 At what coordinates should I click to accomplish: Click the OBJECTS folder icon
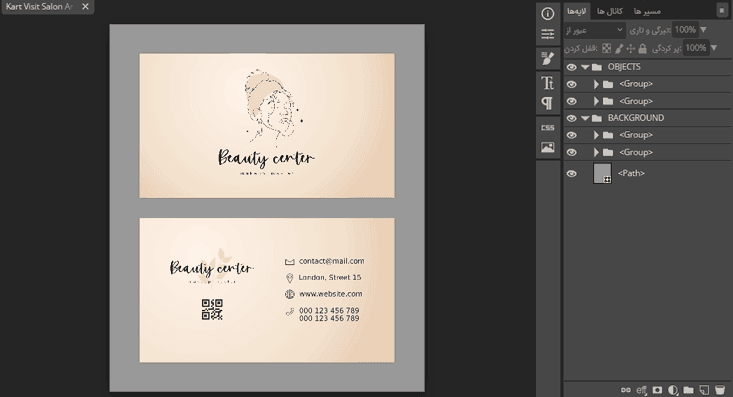click(x=597, y=67)
